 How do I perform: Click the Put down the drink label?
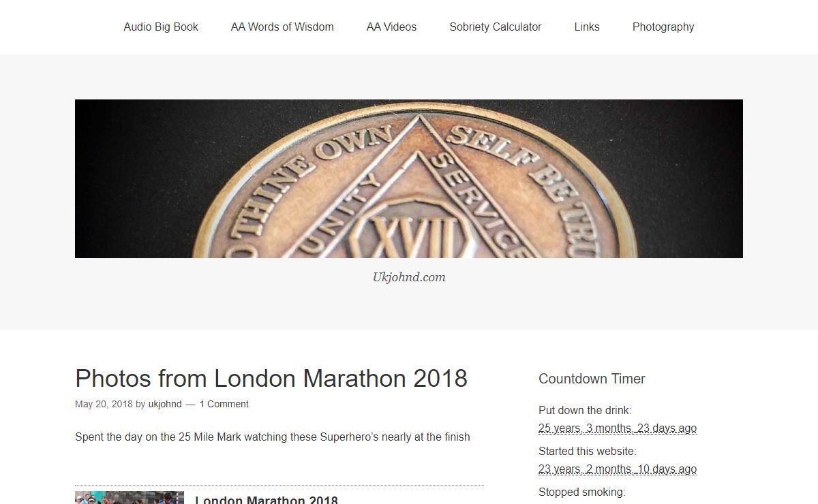click(x=585, y=410)
